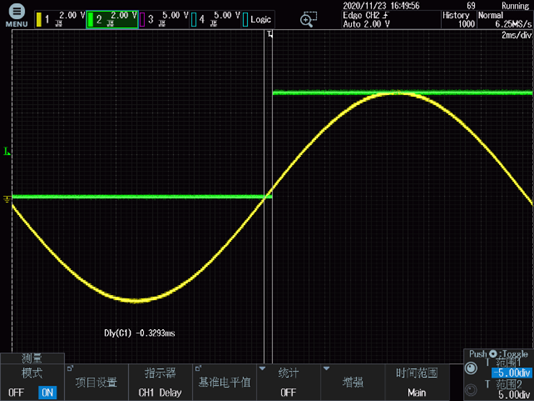Select the T range 2 knob radio
Viewport: 534px width, 401px height.
tap(471, 389)
